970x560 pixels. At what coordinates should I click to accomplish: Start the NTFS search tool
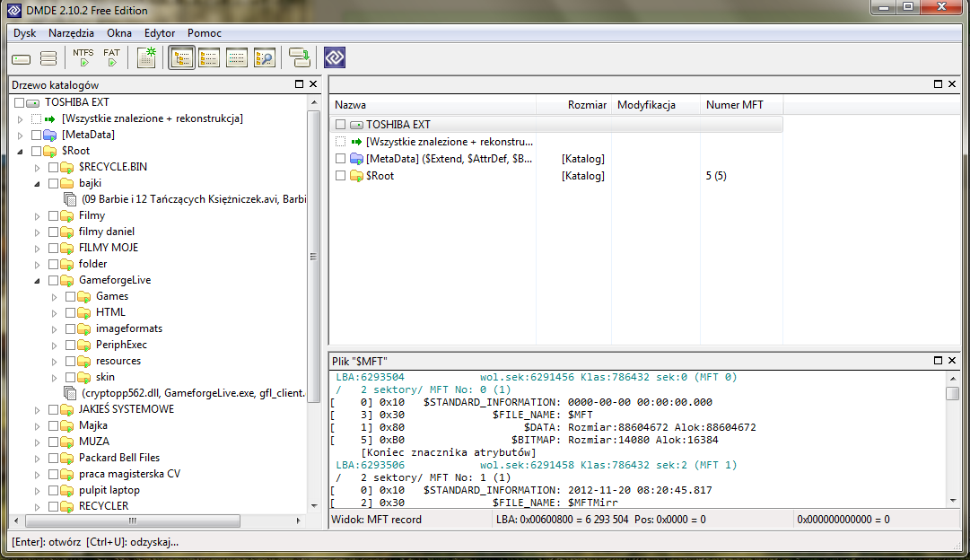[83, 57]
